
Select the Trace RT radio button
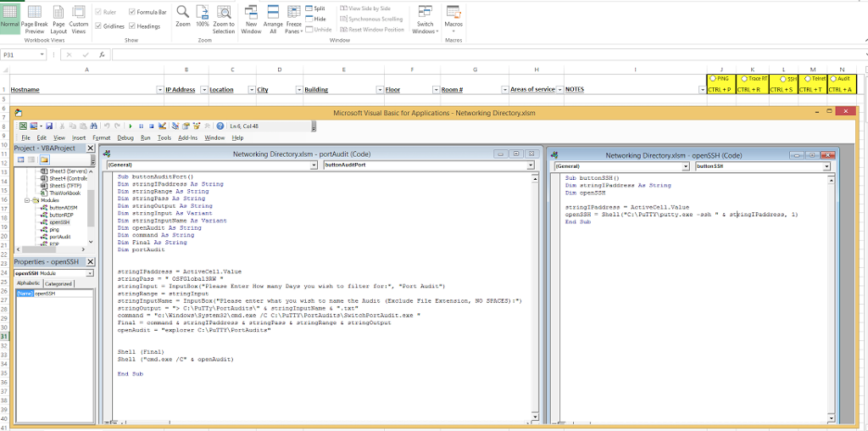[744, 79]
